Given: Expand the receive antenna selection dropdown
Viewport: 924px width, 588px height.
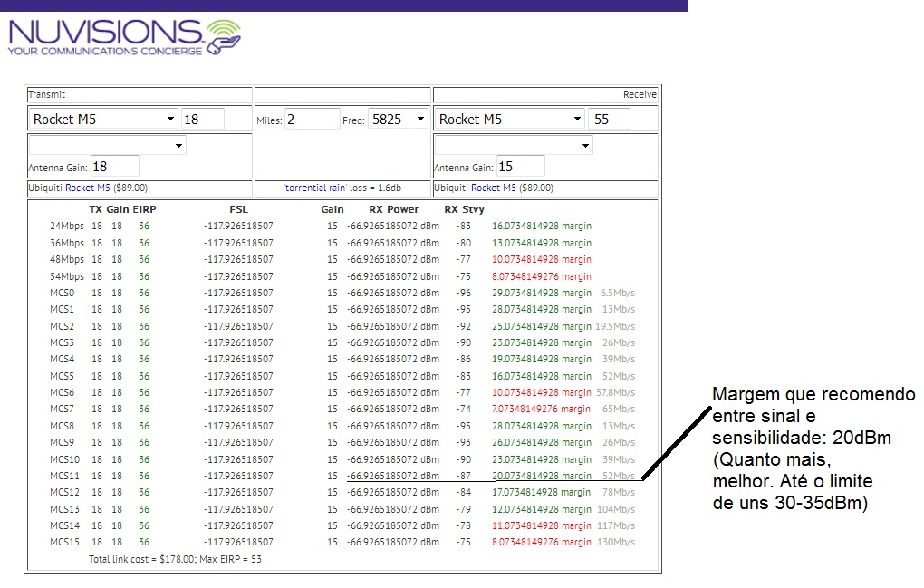Looking at the screenshot, I should 514,145.
